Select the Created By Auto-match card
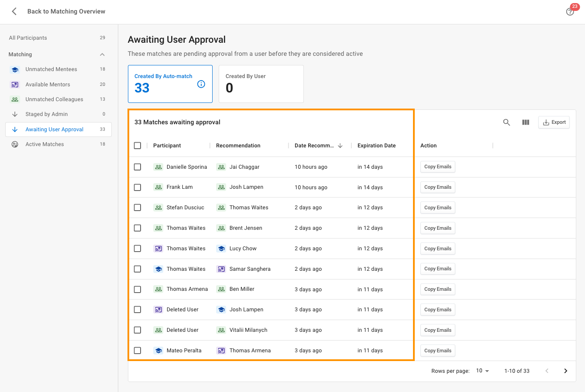Image resolution: width=585 pixels, height=392 pixels. [170, 84]
